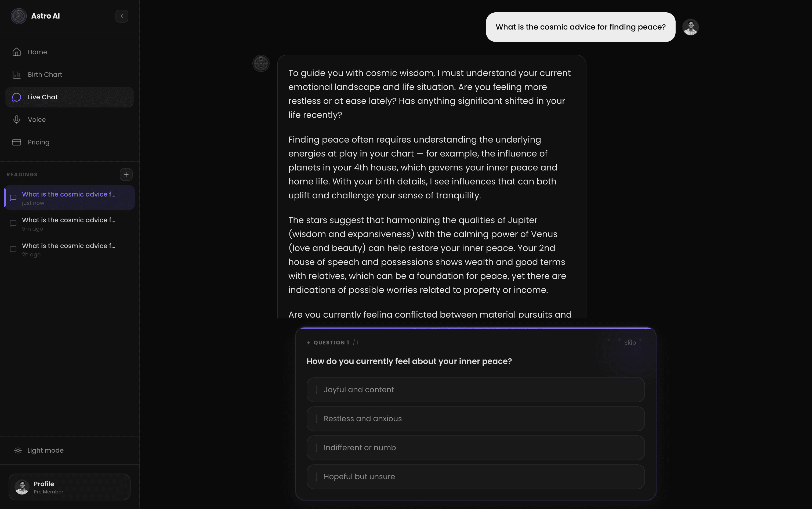Open the Pricing page
Viewport: 812px width, 509px height.
(x=69, y=142)
